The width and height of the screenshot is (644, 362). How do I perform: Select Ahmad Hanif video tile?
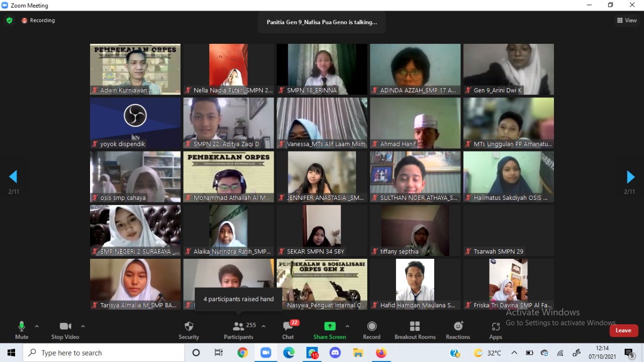[415, 123]
